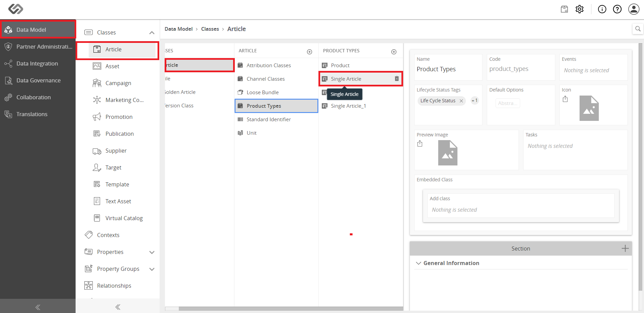Select Channel Classes row
Screen dimensions: 644x313
pyautogui.click(x=276, y=79)
